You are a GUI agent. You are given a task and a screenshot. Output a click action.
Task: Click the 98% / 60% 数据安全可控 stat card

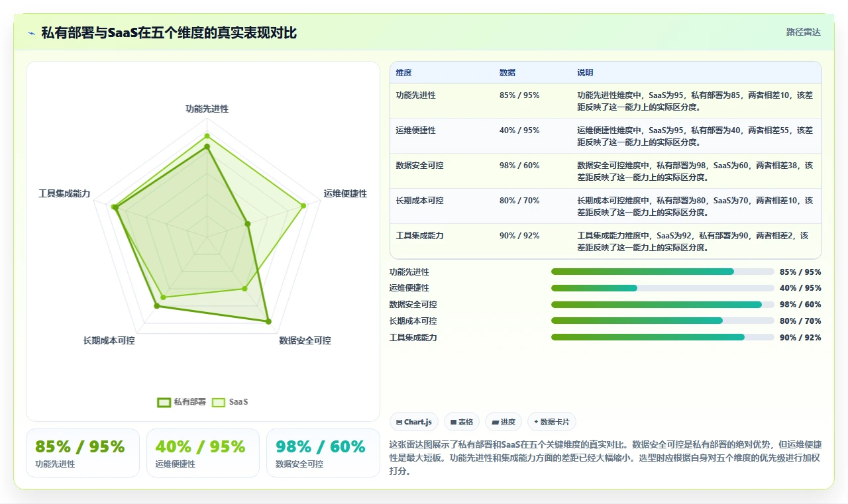click(x=323, y=453)
